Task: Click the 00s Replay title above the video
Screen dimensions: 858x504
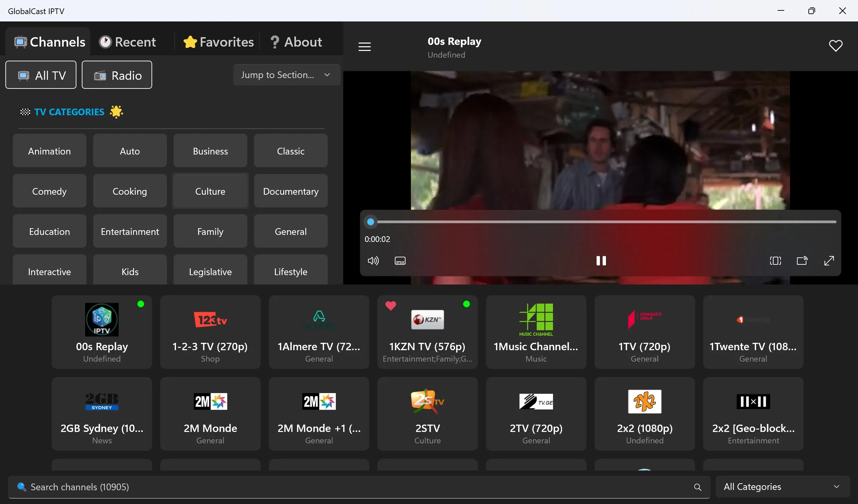Action: coord(454,42)
